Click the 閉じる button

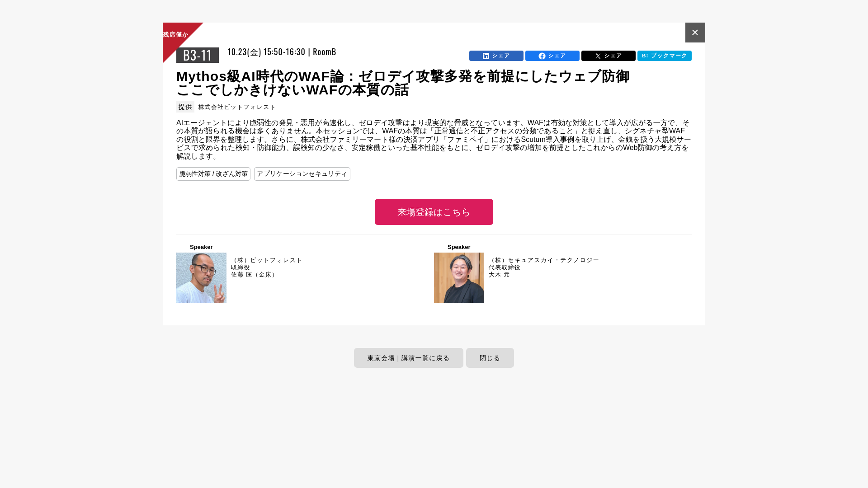(x=490, y=358)
